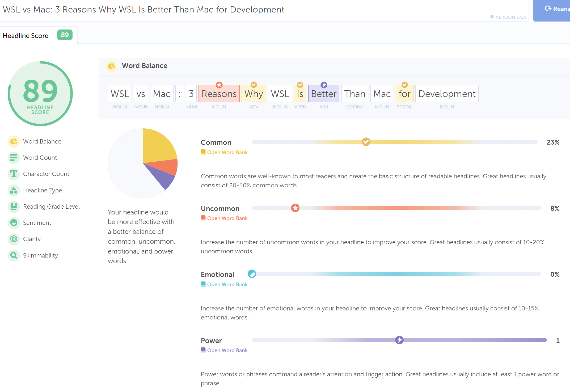Click the yellow book icon under Common

tap(203, 152)
